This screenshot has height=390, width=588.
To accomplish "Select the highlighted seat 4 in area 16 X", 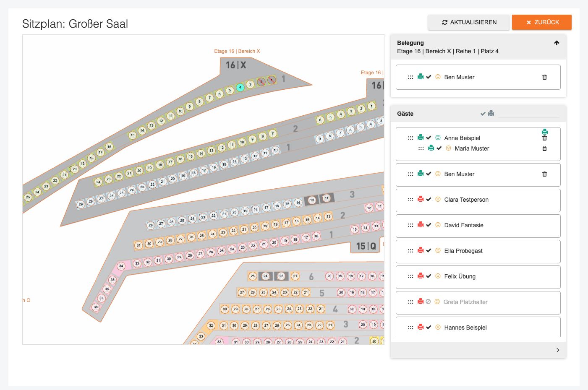I will click(240, 88).
